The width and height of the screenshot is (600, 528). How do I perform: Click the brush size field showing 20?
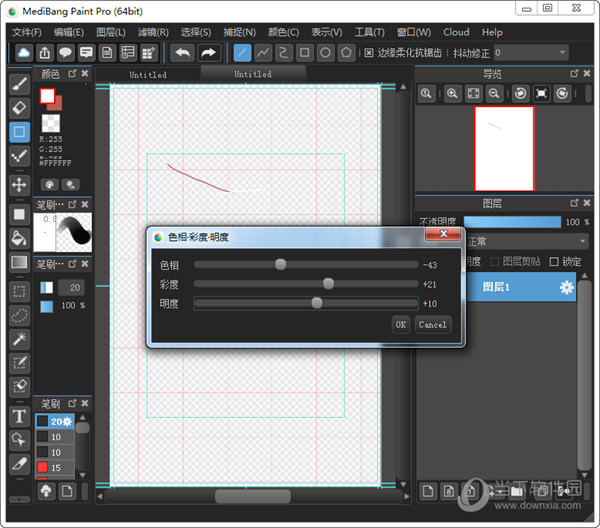[x=71, y=288]
